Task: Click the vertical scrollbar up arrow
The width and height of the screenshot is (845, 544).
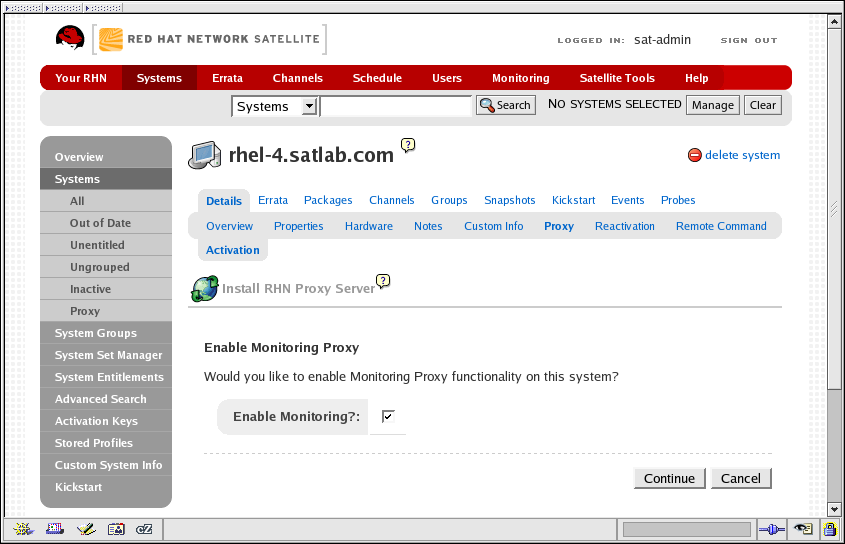Action: [x=834, y=22]
